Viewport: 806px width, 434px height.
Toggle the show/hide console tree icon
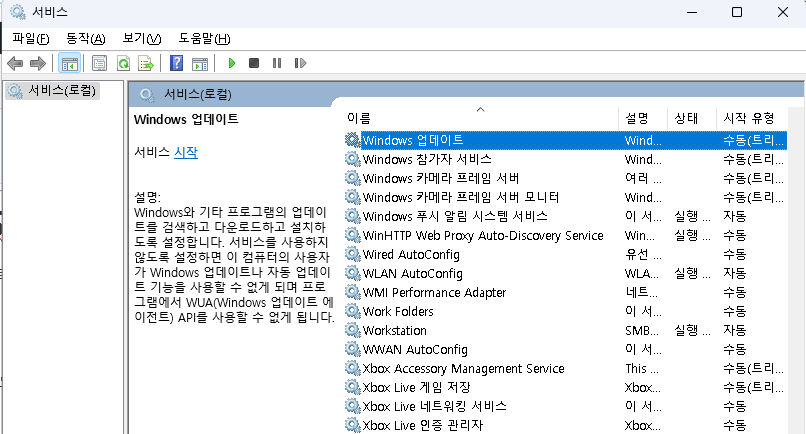pyautogui.click(x=69, y=63)
